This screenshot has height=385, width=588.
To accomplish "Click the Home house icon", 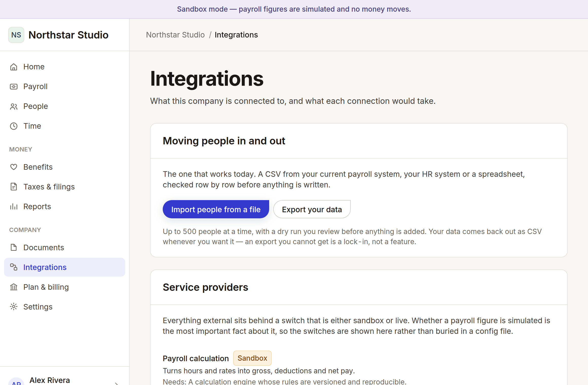I will pos(14,67).
